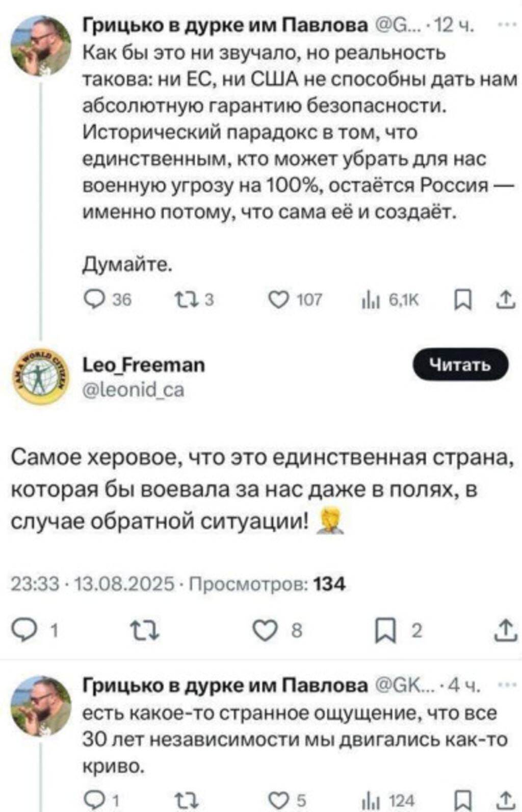Reply to Leo_Freeman's tweet
522x812 pixels.
[x=23, y=631]
